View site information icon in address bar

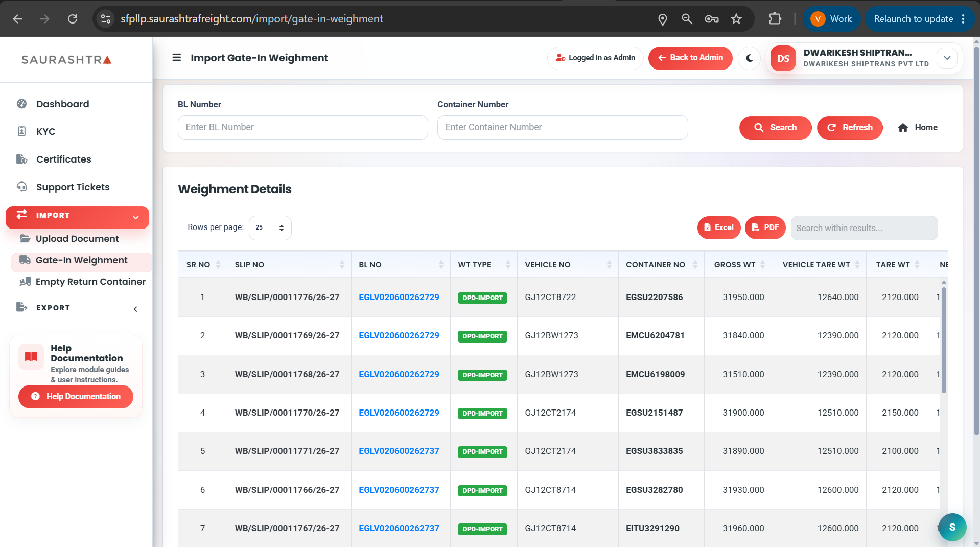(x=106, y=19)
